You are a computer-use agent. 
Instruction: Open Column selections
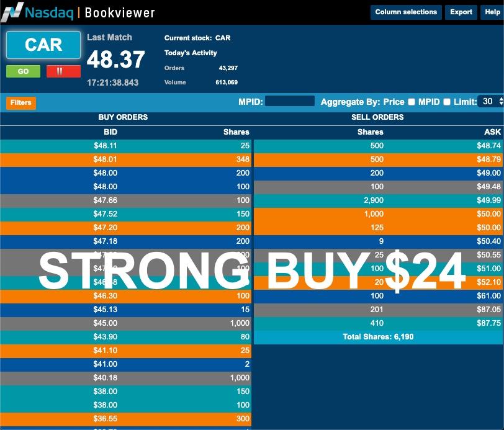[x=406, y=12]
